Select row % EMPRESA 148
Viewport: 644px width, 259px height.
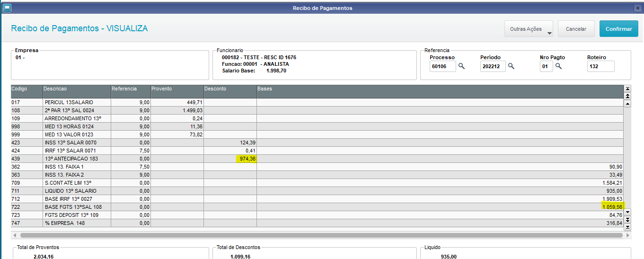pos(317,223)
